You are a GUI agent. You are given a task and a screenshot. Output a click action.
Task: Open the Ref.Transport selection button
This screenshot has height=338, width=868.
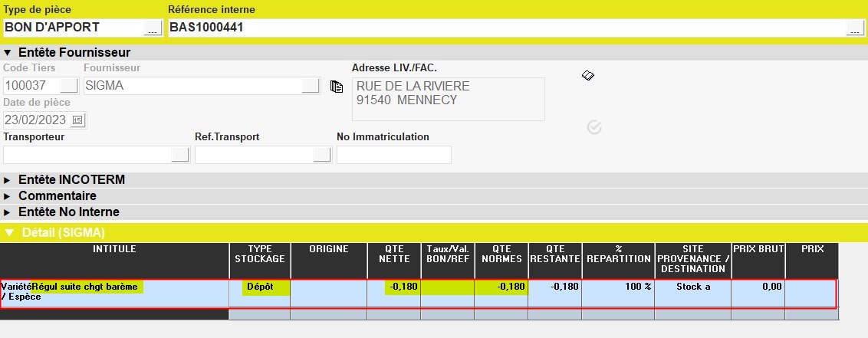(x=322, y=155)
